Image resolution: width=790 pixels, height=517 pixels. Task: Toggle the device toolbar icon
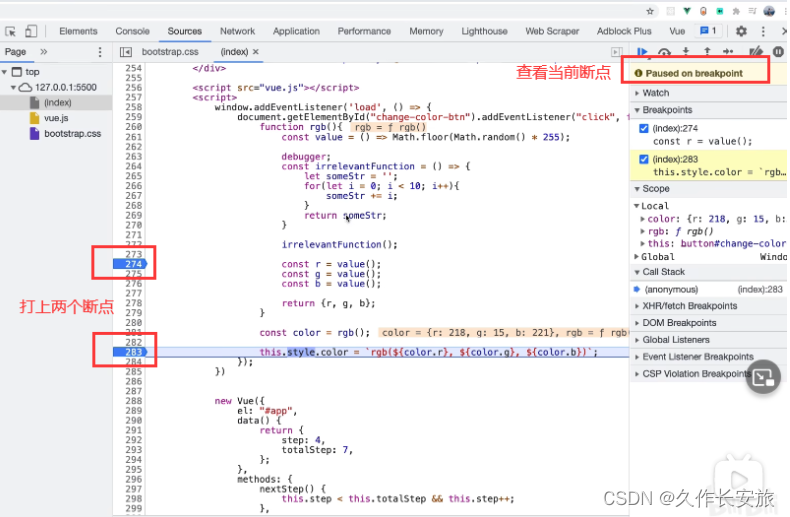click(x=31, y=31)
